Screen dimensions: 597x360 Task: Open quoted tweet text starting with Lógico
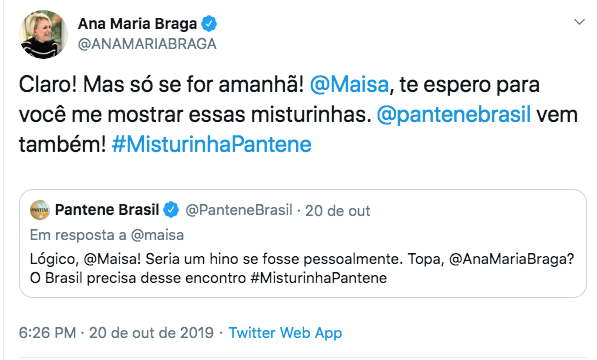coord(302,268)
